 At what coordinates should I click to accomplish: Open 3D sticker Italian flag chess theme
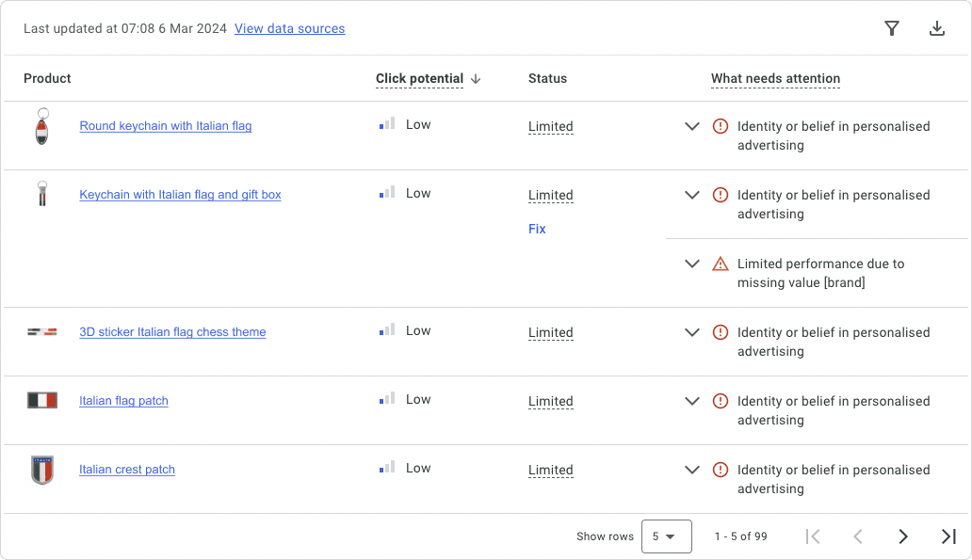click(x=172, y=332)
